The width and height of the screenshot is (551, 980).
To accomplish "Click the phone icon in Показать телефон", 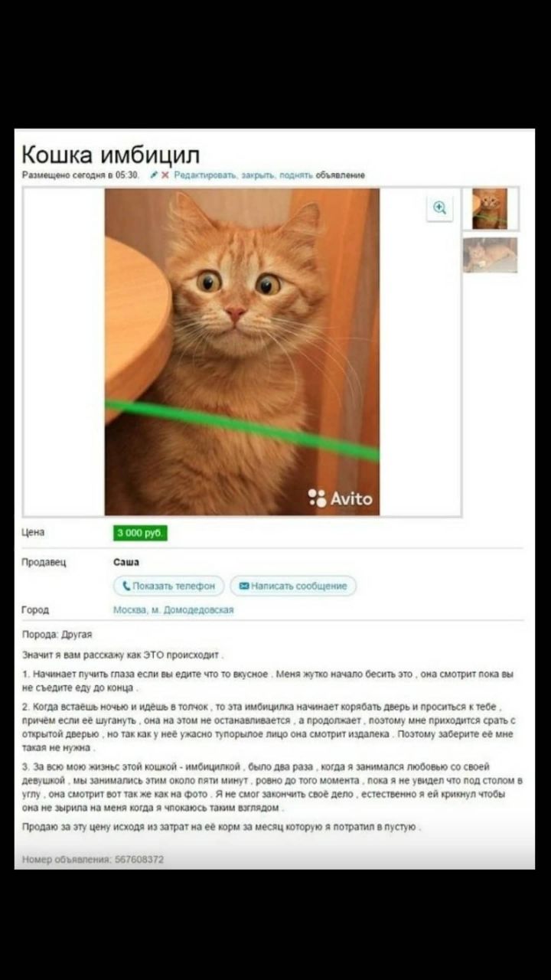I will point(126,586).
